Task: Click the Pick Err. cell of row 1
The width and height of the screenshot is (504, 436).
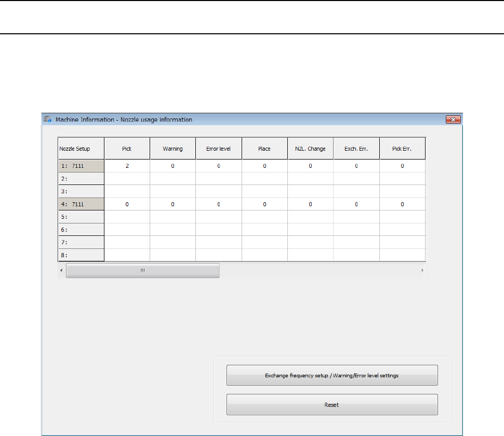Action: click(403, 166)
